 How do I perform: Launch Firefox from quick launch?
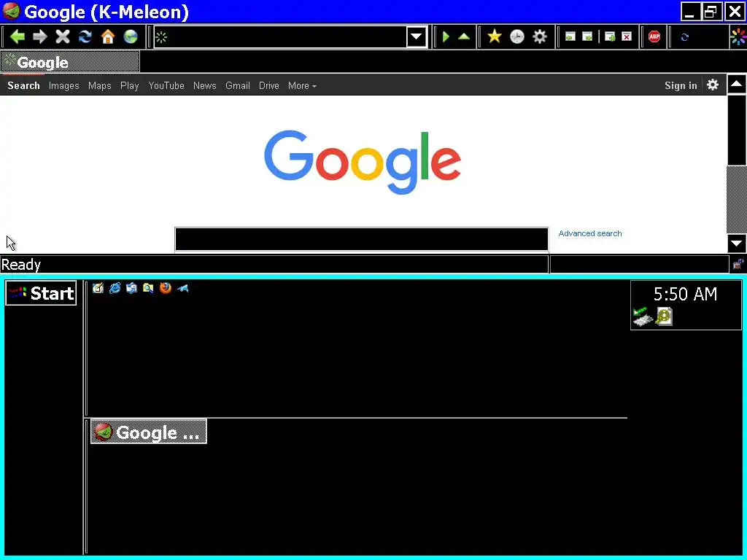click(166, 288)
